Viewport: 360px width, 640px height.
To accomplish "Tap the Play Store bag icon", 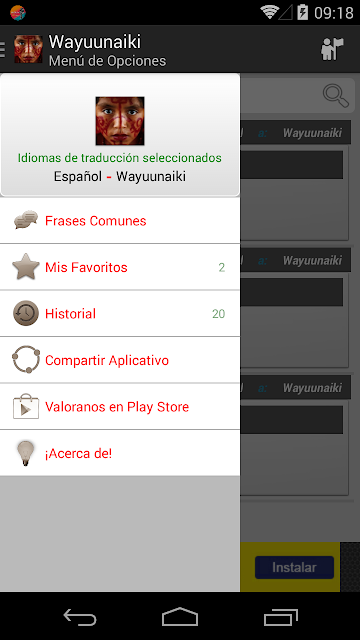I will point(26,406).
